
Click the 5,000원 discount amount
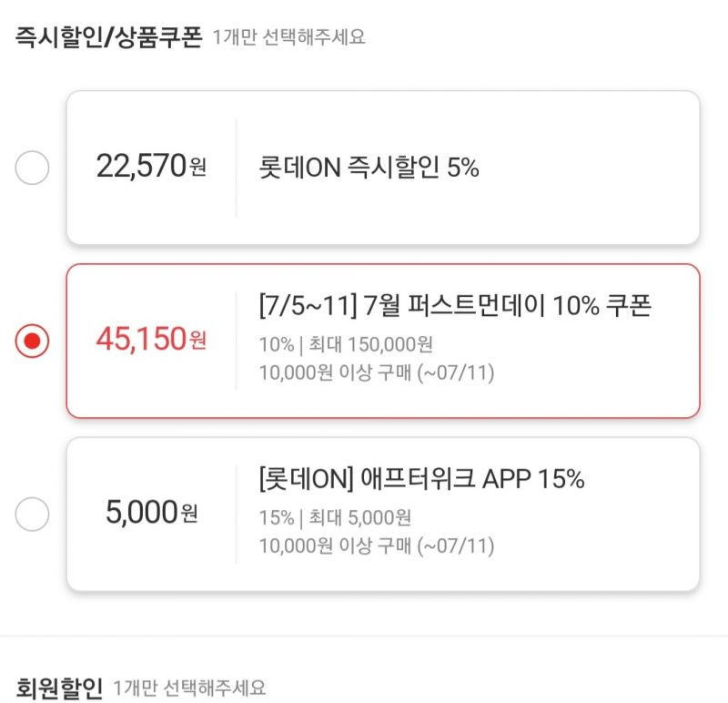point(152,512)
